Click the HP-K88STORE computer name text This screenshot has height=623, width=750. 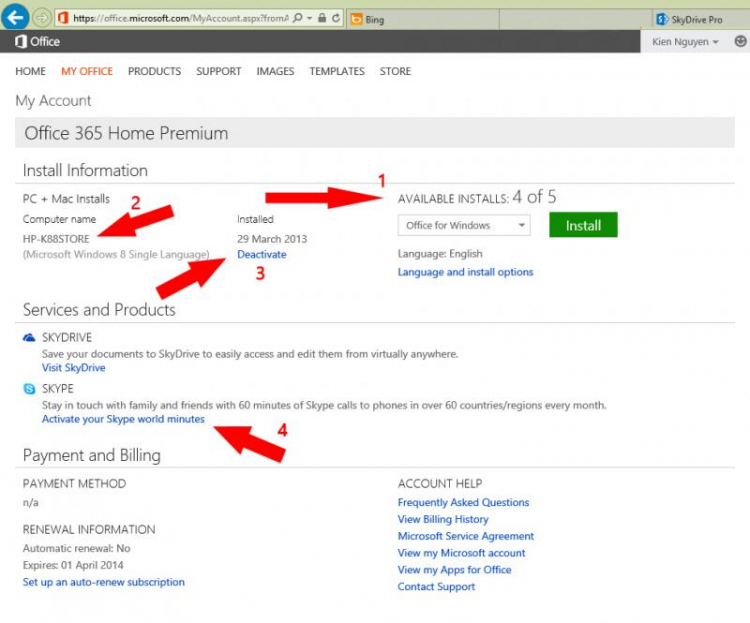click(56, 239)
